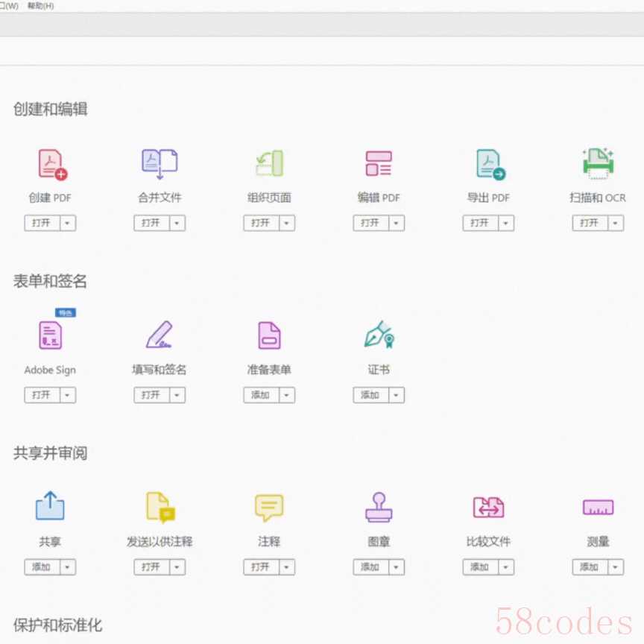The image size is (644, 644).
Task: Expand the dropdown arrow for 编辑 PDF
Action: click(x=397, y=223)
